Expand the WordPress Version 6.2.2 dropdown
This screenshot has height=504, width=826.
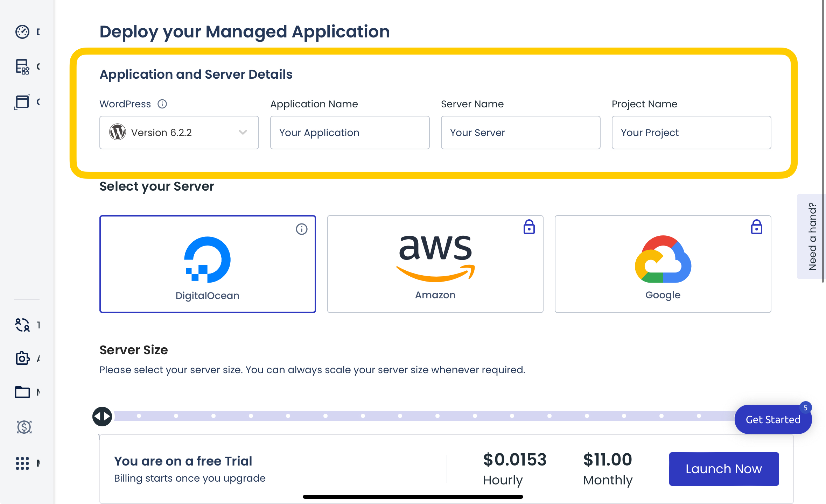click(179, 133)
